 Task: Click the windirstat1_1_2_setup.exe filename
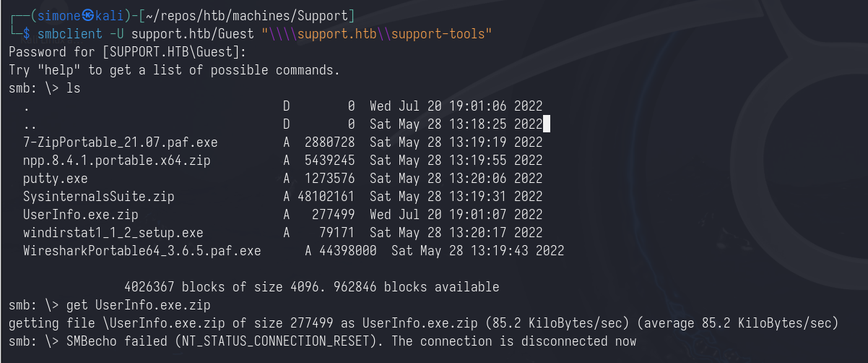click(113, 233)
